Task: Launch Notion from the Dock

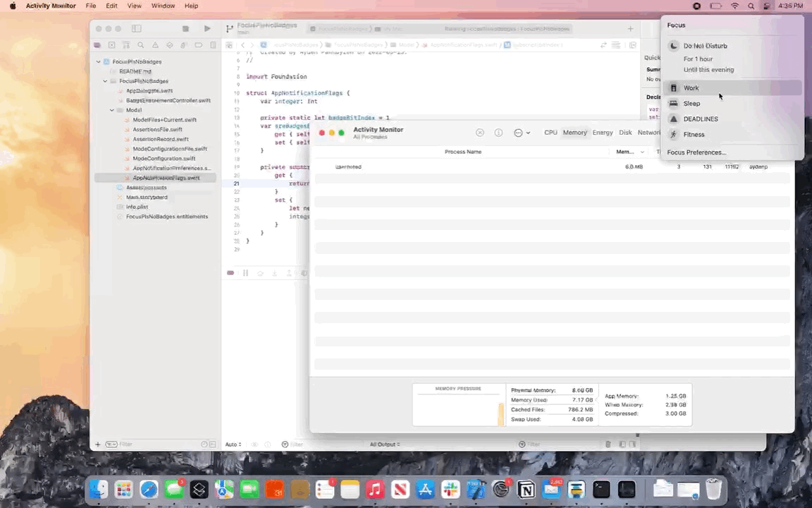Action: [x=526, y=490]
